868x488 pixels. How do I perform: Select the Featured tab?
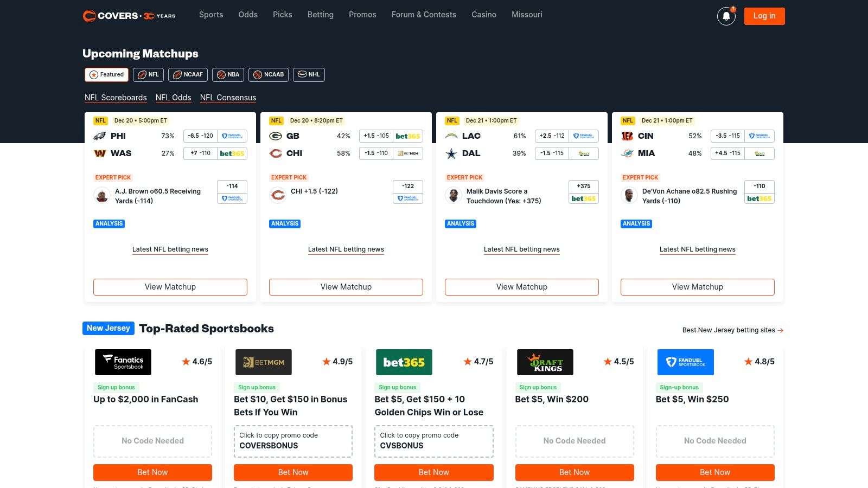coord(106,75)
